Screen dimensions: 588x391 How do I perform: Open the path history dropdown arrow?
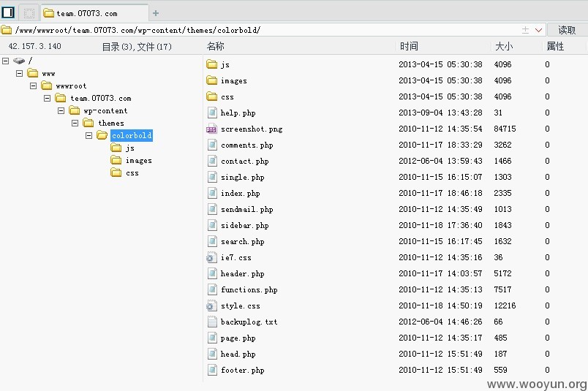tap(538, 30)
